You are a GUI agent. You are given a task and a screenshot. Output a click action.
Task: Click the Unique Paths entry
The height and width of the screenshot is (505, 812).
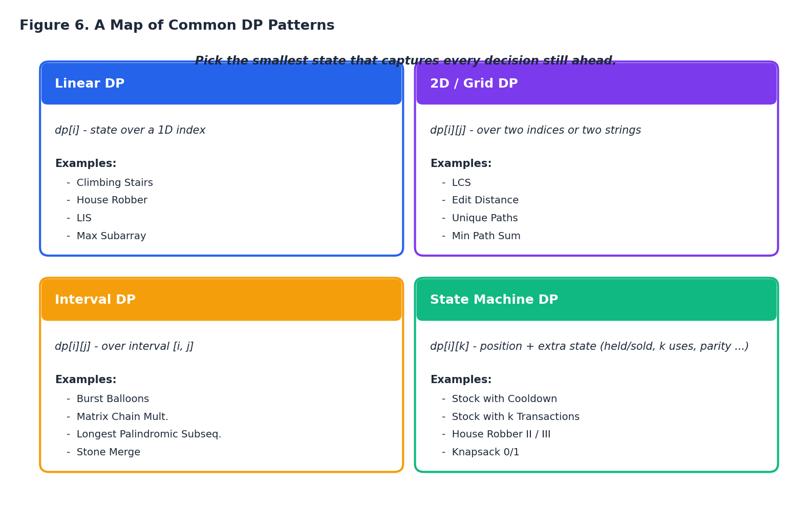(484, 218)
